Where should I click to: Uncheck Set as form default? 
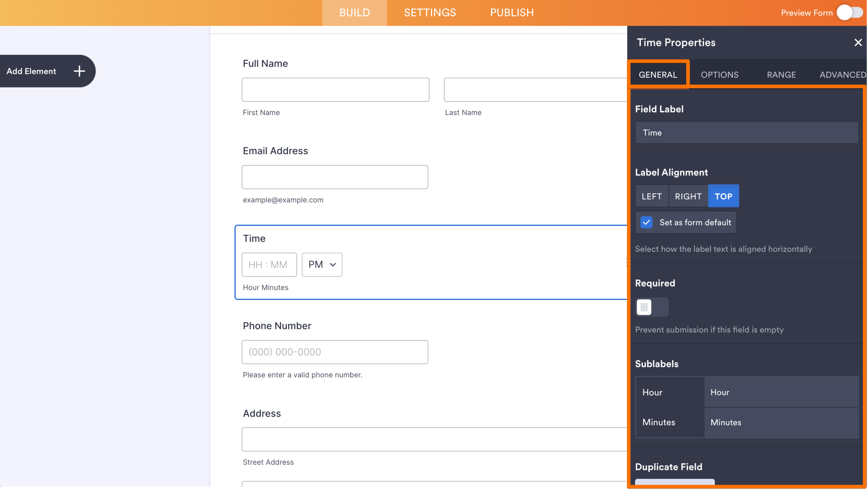[647, 222]
